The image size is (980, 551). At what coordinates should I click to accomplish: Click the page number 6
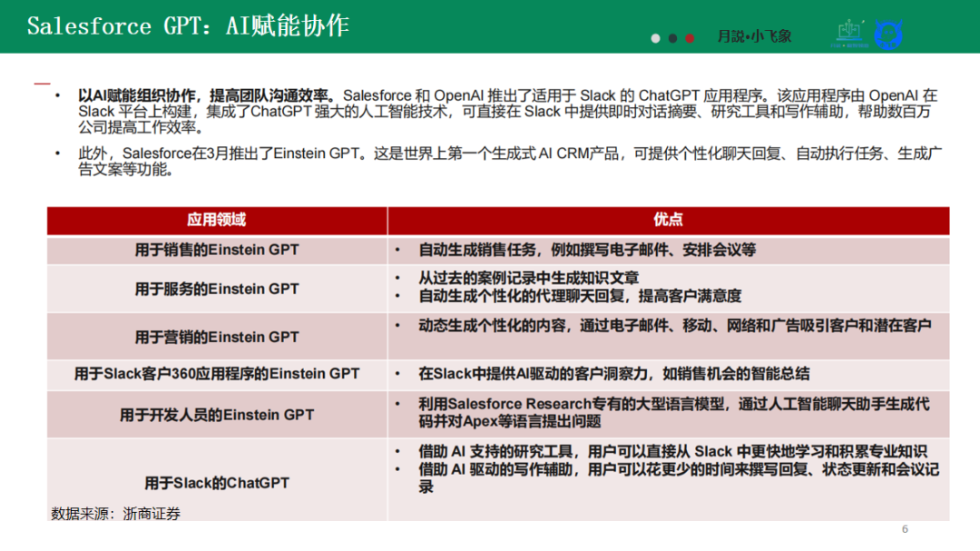point(905,529)
